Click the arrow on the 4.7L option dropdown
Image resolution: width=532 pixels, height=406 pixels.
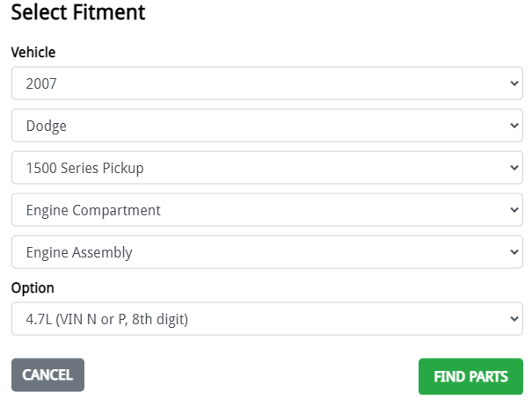click(x=514, y=319)
